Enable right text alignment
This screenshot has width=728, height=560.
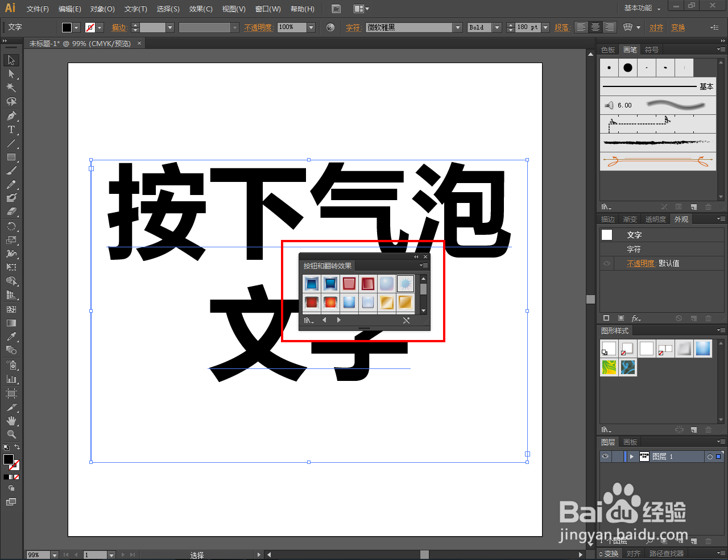pos(609,27)
